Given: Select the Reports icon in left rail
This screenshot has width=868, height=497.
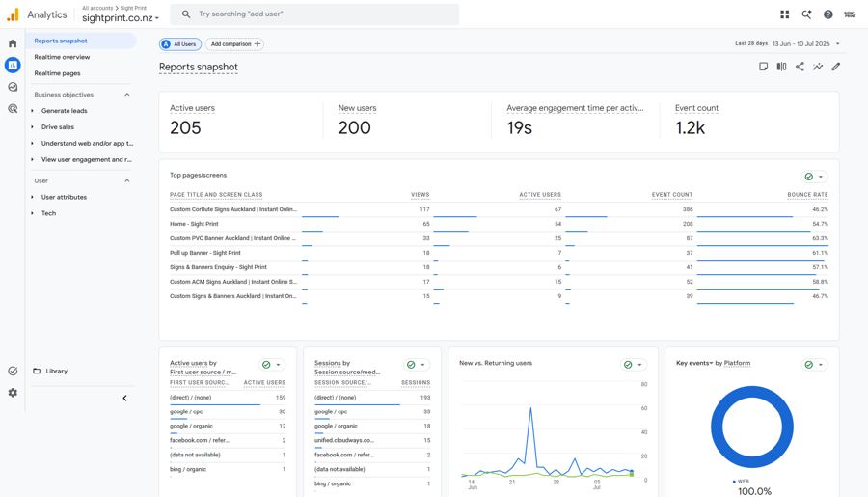Looking at the screenshot, I should coord(13,65).
